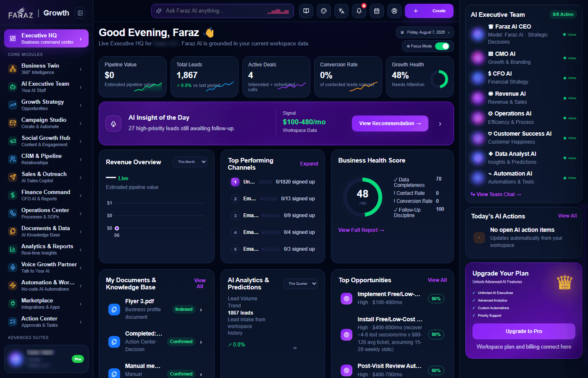Viewport: 588px width, 378px height.
Task: Click the next chevron on AI Insight banner
Action: pos(440,124)
